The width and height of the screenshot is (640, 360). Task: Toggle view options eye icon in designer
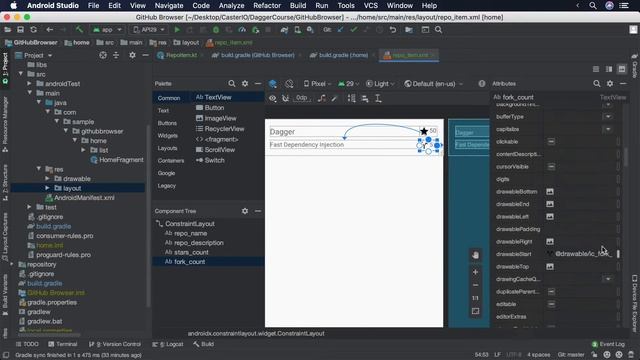273,98
